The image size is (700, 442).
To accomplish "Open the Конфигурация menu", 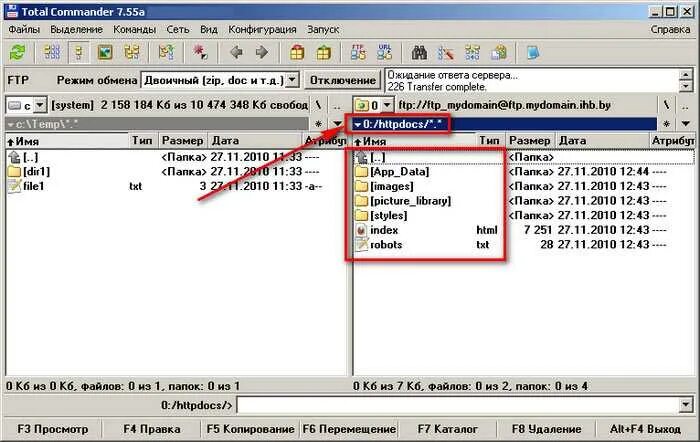I will pyautogui.click(x=262, y=29).
